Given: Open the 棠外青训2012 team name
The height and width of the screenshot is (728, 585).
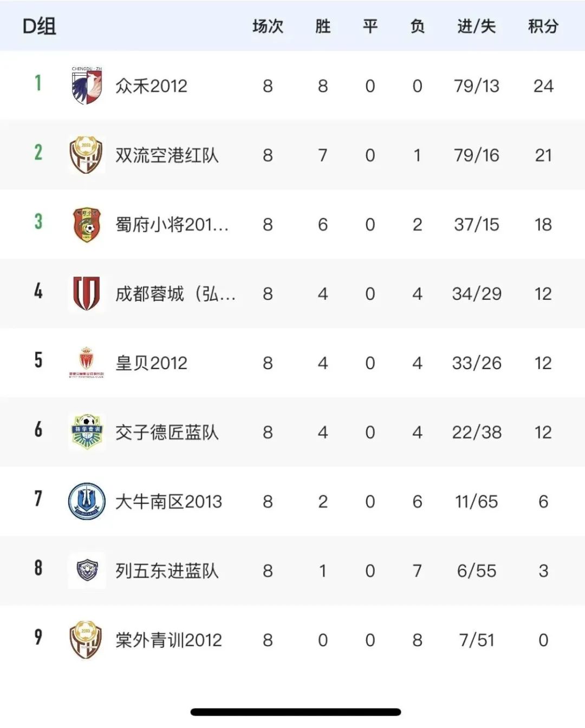Looking at the screenshot, I should click(168, 640).
